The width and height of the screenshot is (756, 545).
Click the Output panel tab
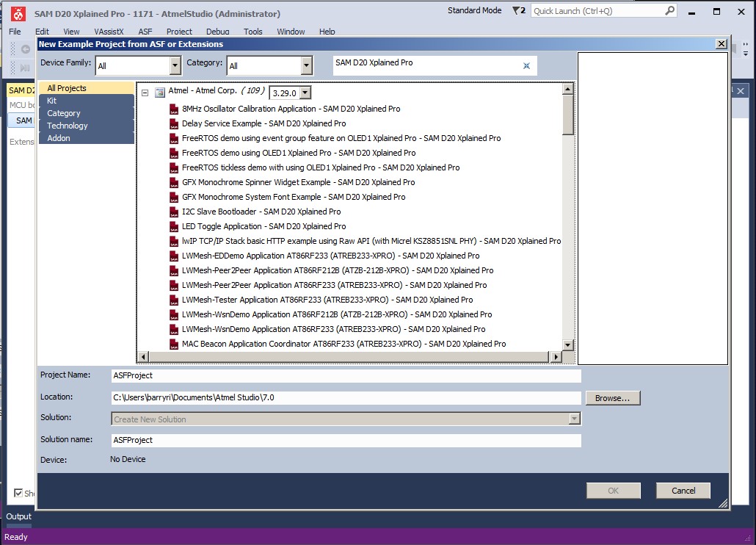click(19, 516)
